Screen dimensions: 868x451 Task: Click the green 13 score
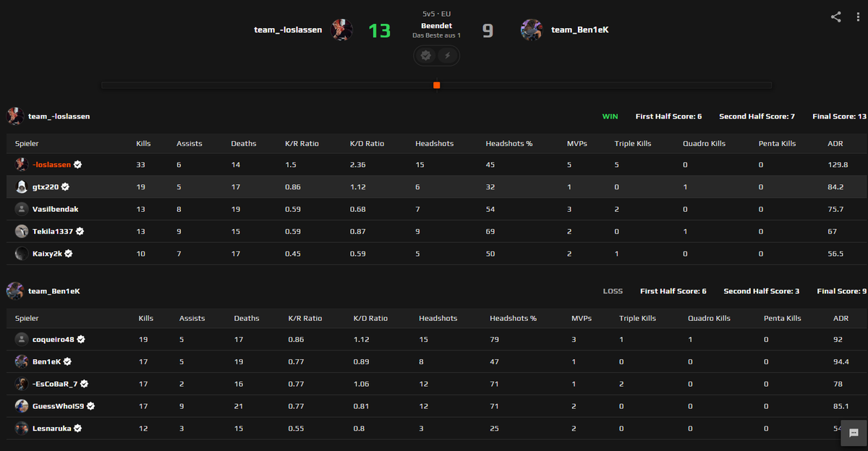380,30
